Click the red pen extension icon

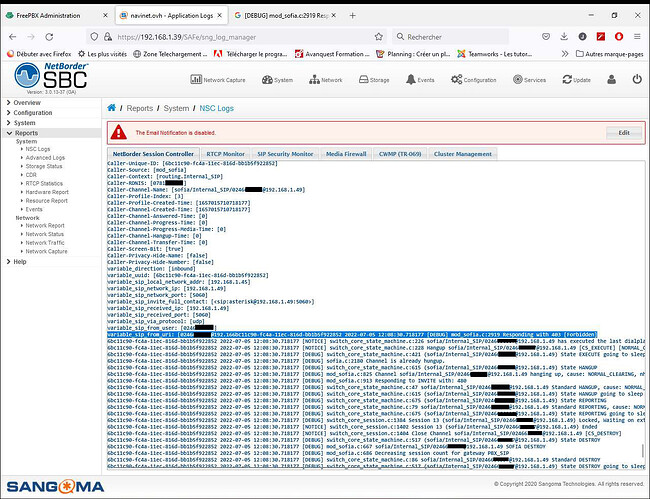[x=601, y=36]
